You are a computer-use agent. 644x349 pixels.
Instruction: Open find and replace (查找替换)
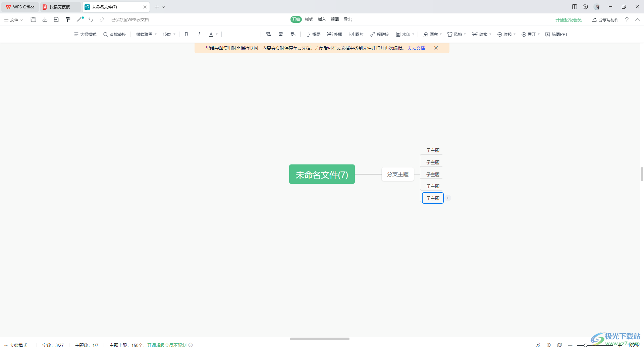(x=115, y=34)
